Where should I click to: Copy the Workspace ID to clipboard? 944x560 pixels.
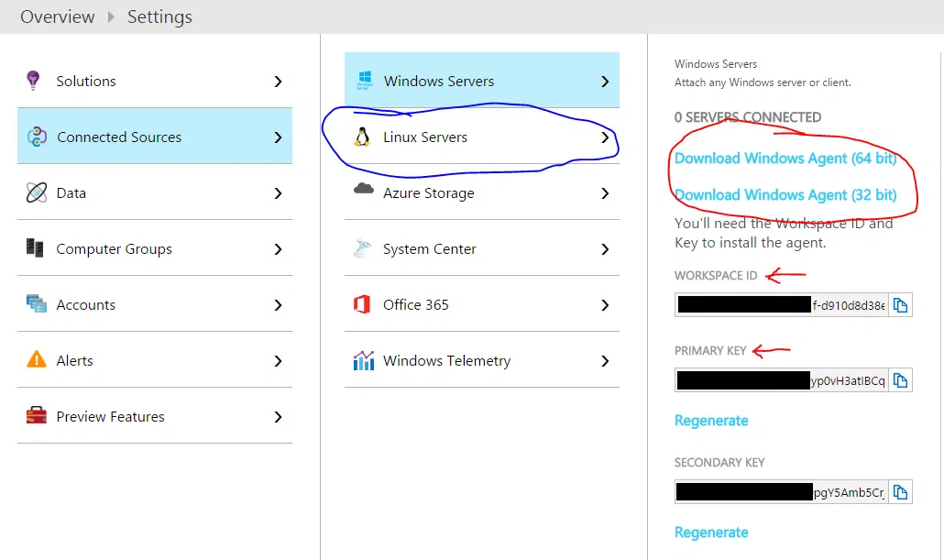point(900,305)
